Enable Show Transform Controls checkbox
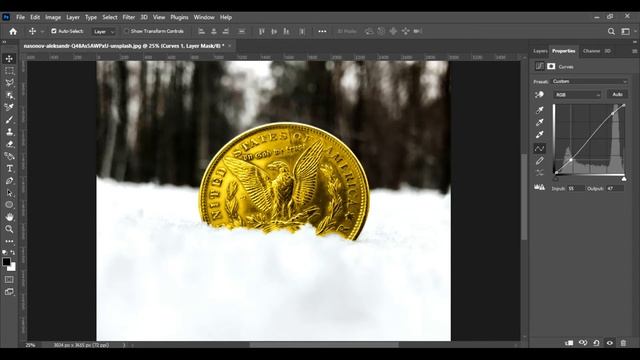The image size is (640, 360). pos(126,31)
